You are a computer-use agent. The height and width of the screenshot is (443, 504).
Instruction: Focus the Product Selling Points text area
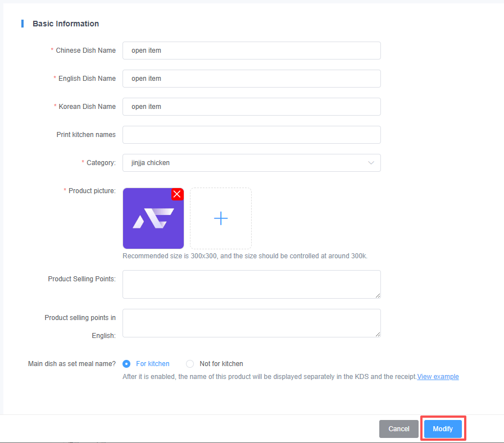tap(251, 284)
